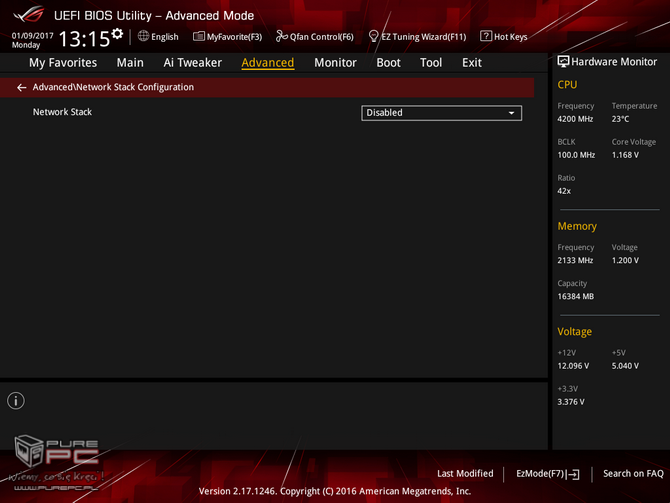
Task: Click the MyFavorite(F3) label
Action: [x=234, y=37]
